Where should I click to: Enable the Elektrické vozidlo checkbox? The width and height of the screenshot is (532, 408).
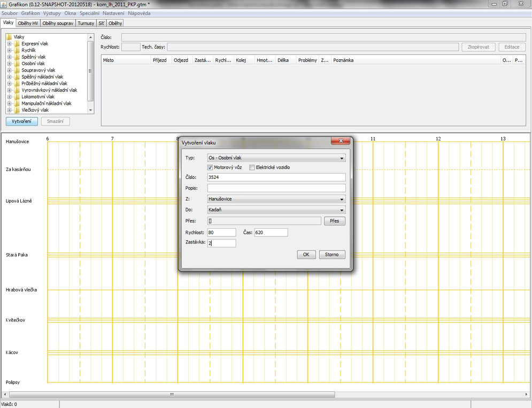click(x=252, y=167)
